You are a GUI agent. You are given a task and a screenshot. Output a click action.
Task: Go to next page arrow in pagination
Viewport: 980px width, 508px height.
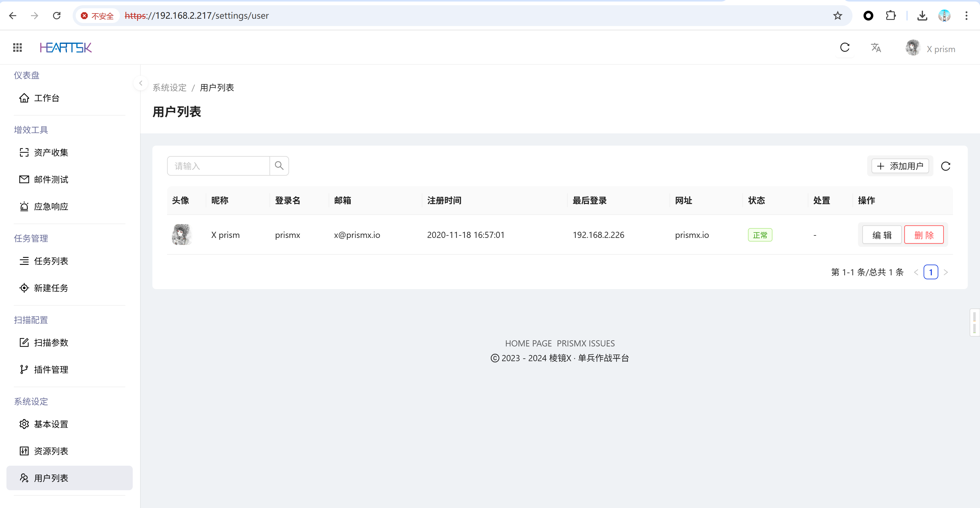(x=946, y=273)
